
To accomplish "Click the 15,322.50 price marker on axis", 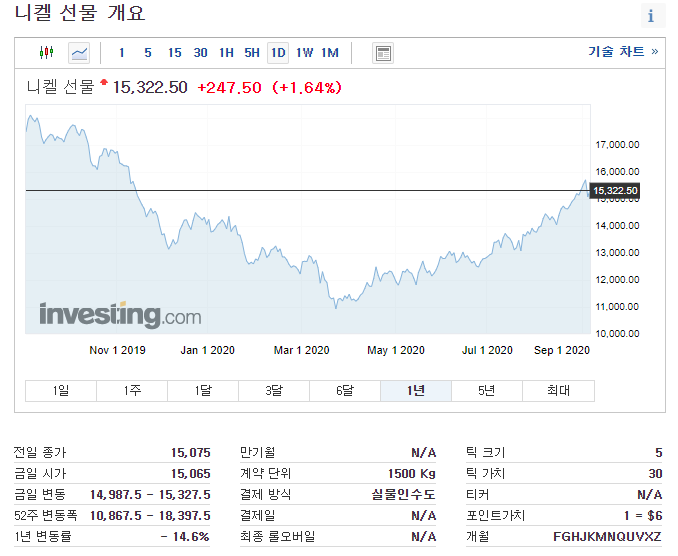I will 615,191.
